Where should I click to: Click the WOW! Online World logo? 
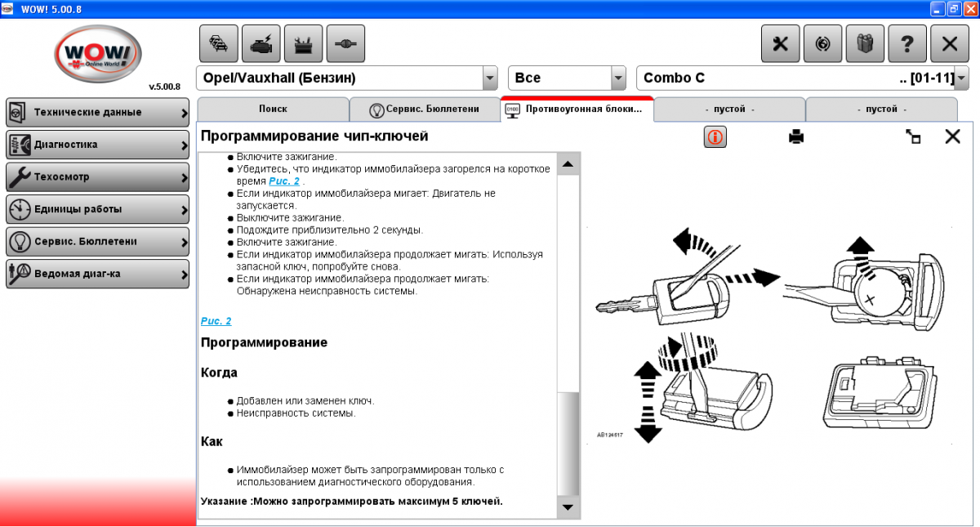pyautogui.click(x=97, y=55)
